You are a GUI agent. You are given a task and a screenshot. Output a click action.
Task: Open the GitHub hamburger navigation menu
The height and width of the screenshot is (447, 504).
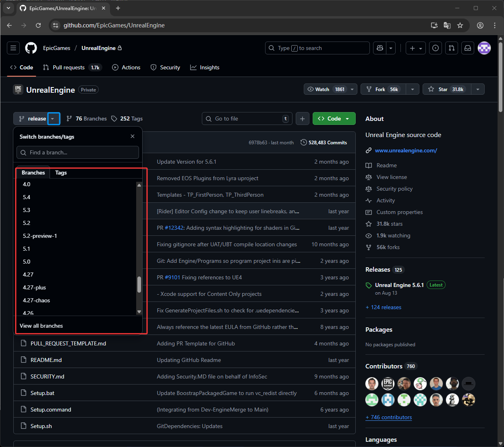point(13,48)
